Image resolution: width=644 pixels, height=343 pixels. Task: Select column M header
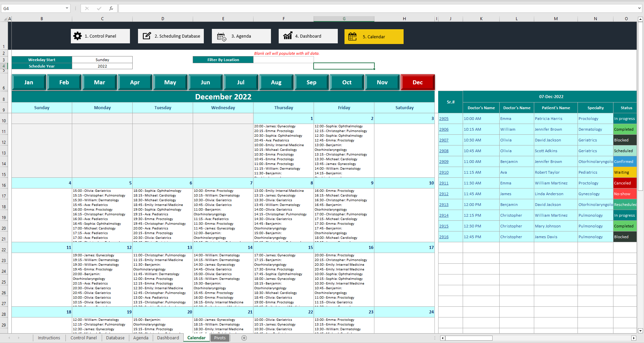556,19
